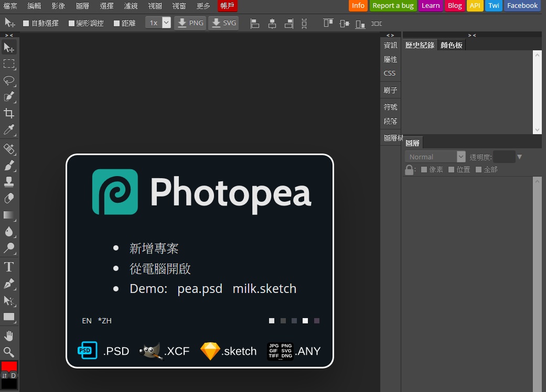Toggle the 像素 lock checkbox
The height and width of the screenshot is (392, 546).
tap(424, 169)
